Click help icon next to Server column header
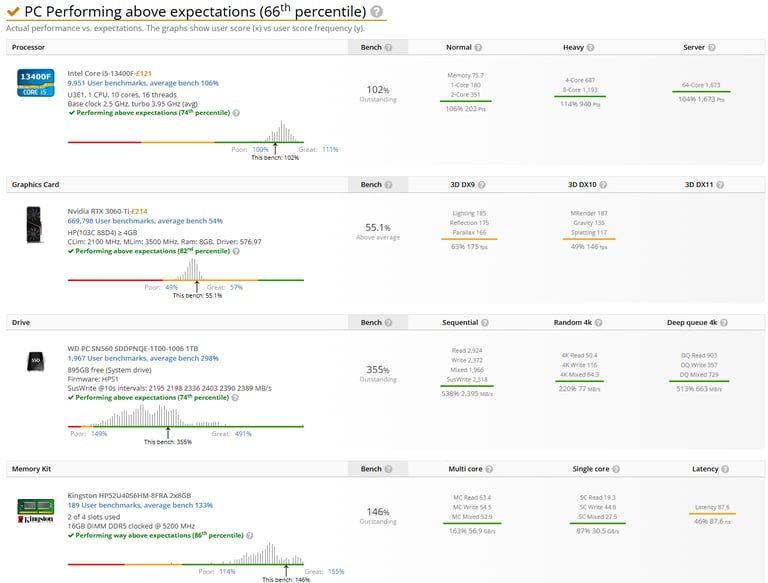Screen dimensions: 768x583 tap(712, 48)
